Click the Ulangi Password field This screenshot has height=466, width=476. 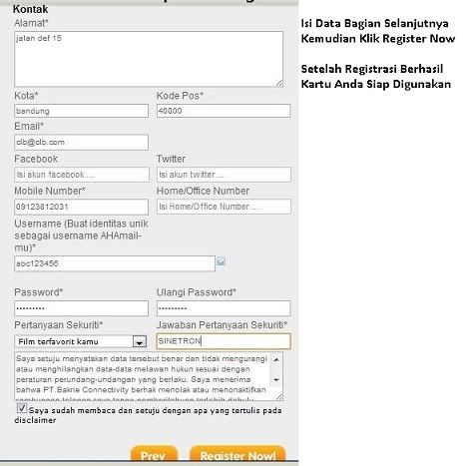pos(224,308)
